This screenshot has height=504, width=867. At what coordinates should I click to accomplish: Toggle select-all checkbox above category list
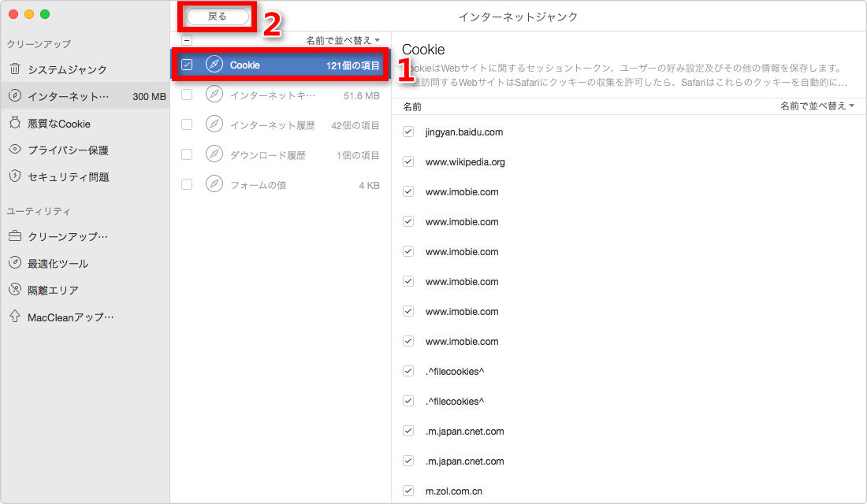(187, 40)
